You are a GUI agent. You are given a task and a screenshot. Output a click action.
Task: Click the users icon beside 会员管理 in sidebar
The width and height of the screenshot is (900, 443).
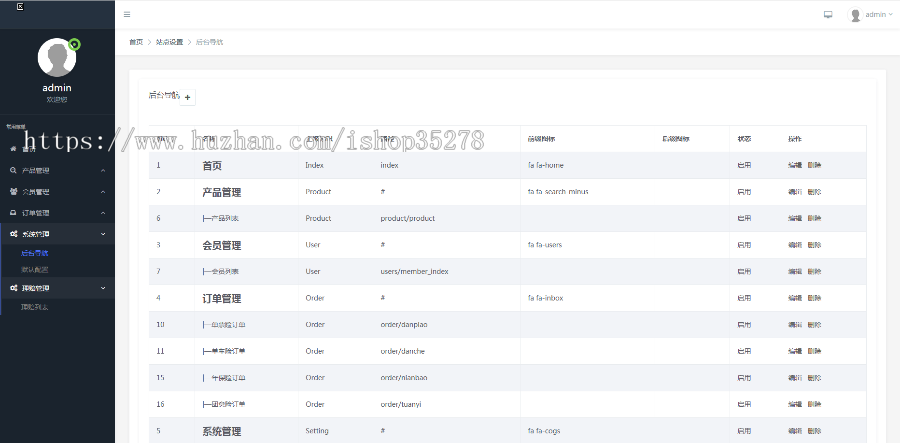13,191
